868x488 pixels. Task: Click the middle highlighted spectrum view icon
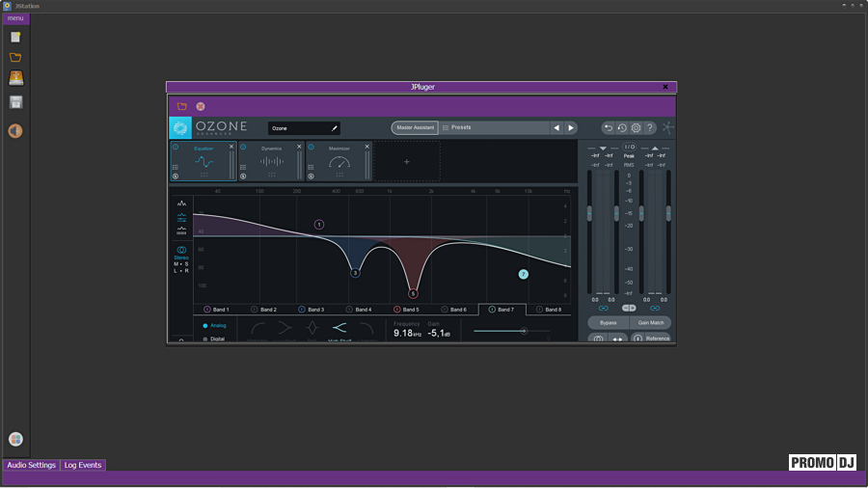[181, 217]
